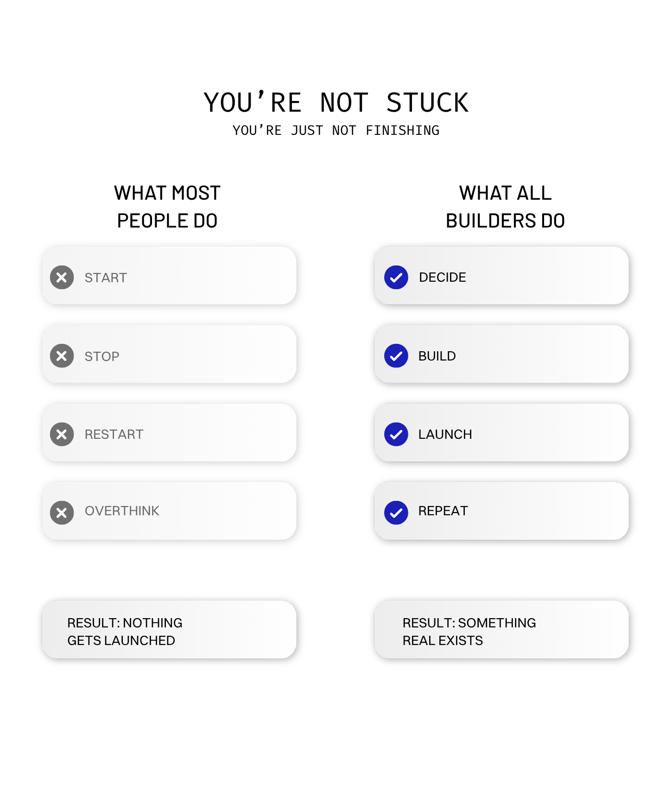Screen dimensions: 672x797
Task: Click the blue checkmark beside DECIDE
Action: (396, 278)
